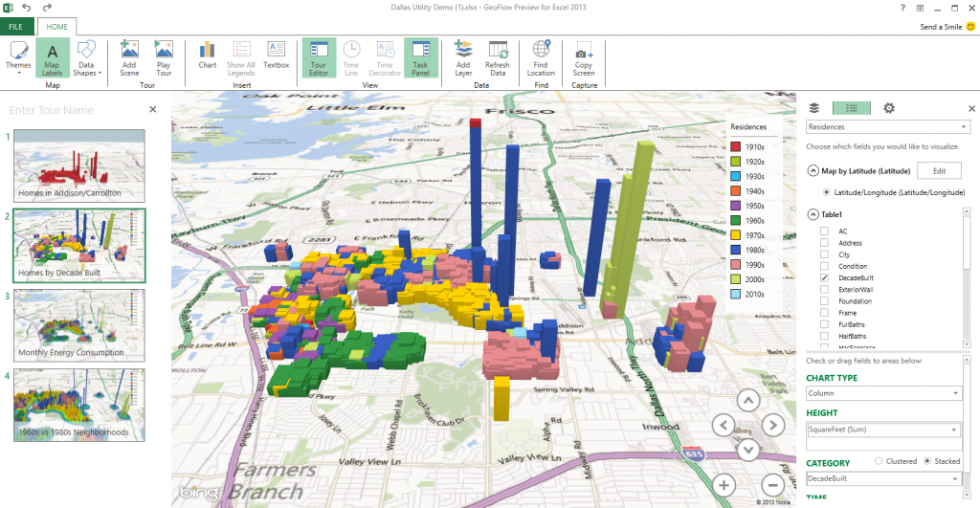Click the 1970s yellow legend swatch
This screenshot has width=980, height=508.
click(736, 235)
